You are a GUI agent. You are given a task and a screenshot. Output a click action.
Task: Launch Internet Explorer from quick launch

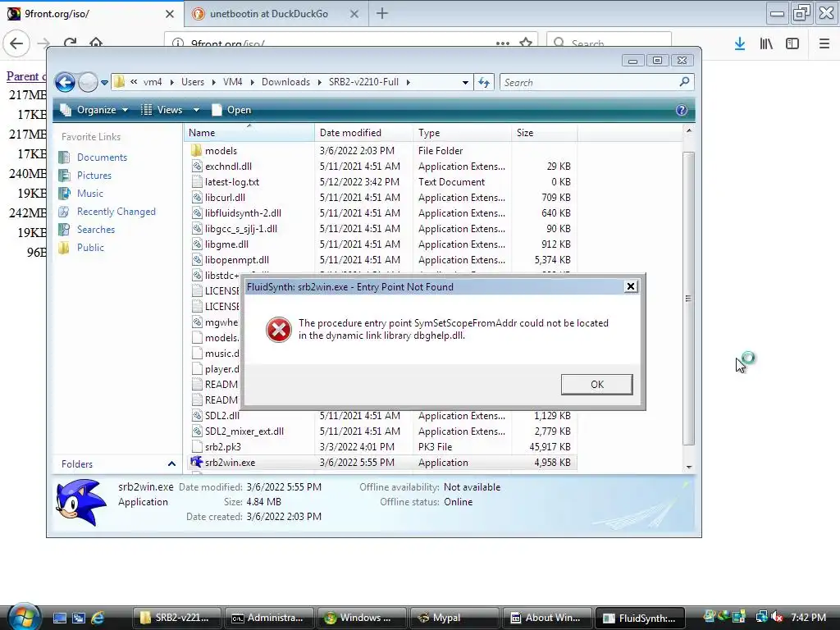tap(98, 618)
